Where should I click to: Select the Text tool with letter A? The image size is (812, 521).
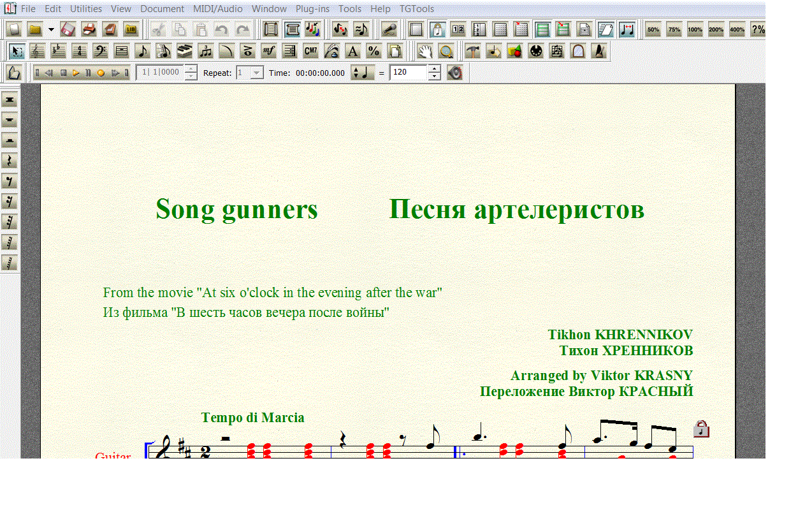352,51
